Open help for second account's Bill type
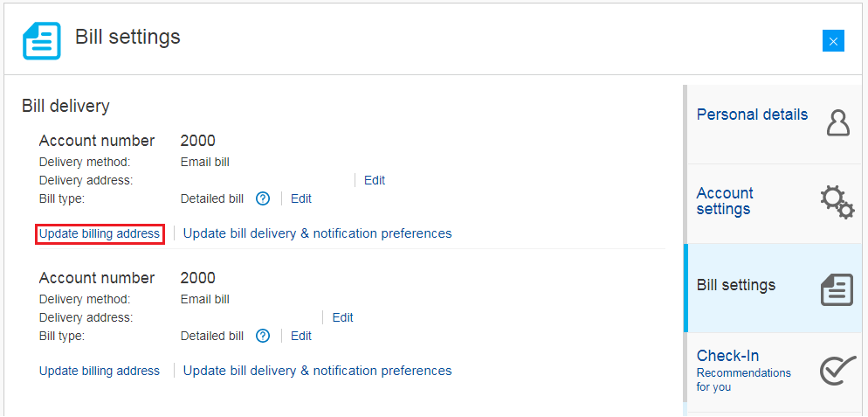The width and height of the screenshot is (868, 417). point(263,336)
